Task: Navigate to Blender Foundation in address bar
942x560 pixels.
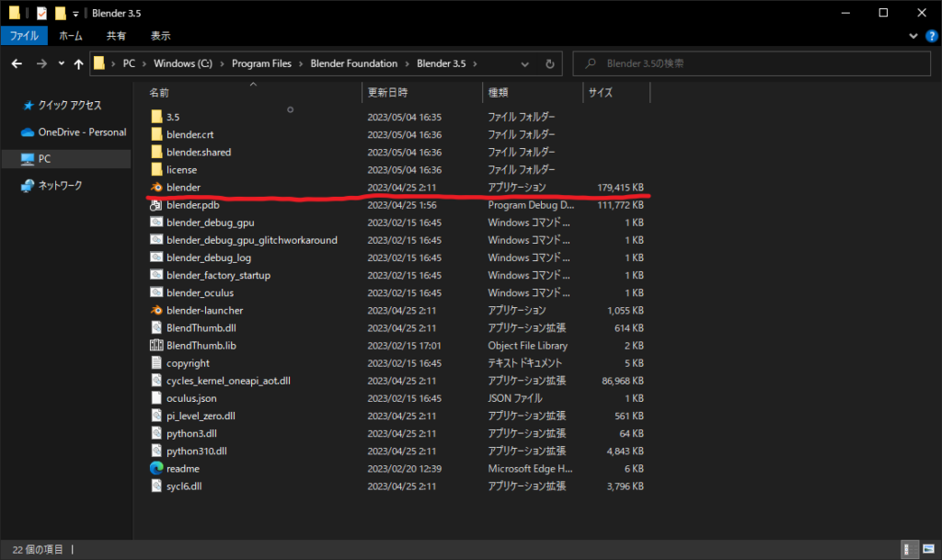Action: click(354, 63)
